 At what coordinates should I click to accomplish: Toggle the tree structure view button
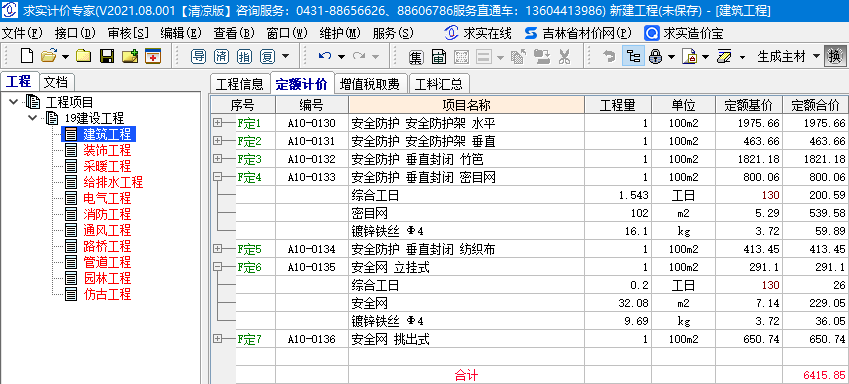click(633, 56)
